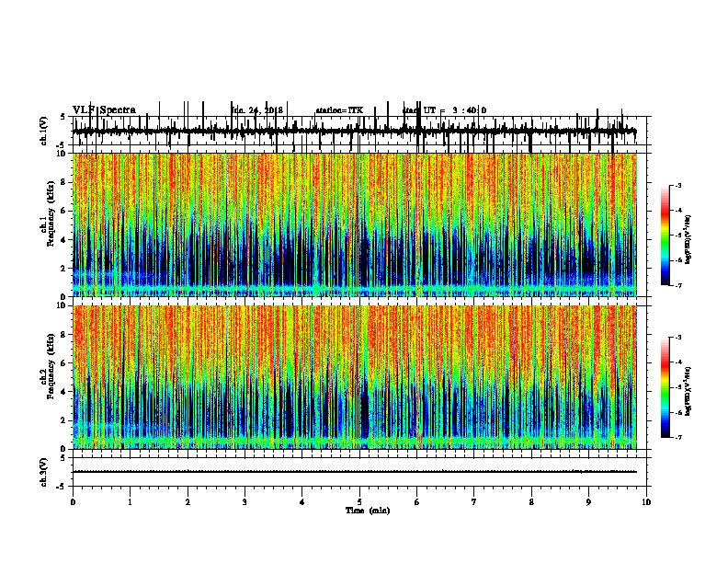Click time axis tick label "9"
728x563 pixels.
click(588, 502)
